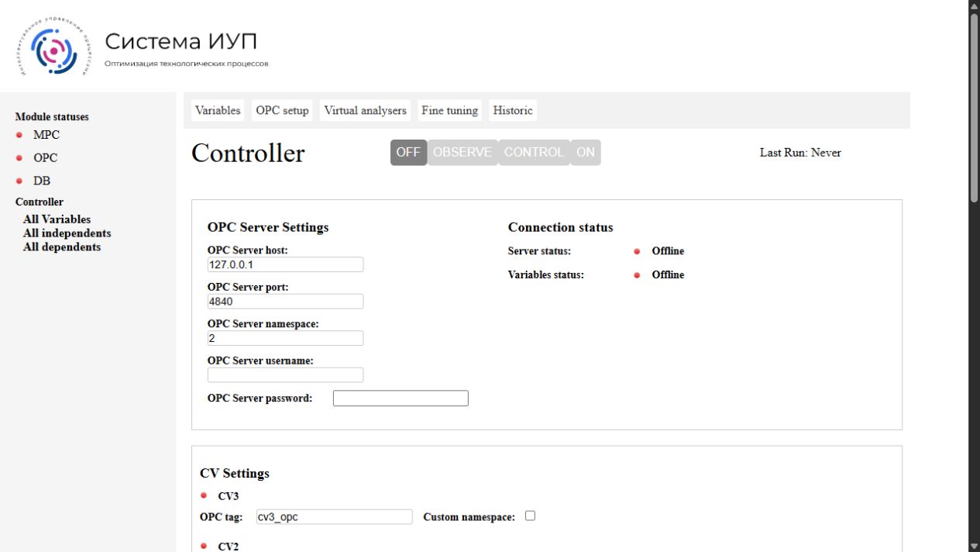
Task: Click the CV3 OPC tag input field
Action: tap(335, 517)
